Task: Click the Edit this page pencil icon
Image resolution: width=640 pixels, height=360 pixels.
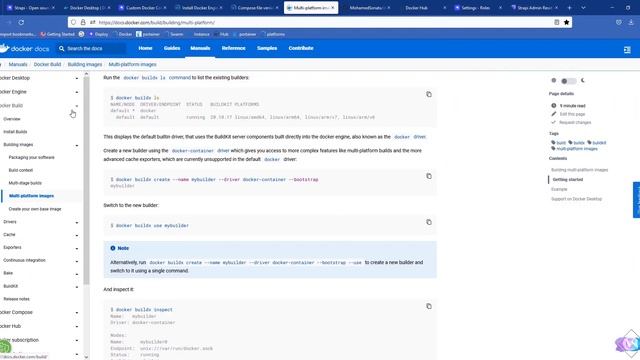Action: [x=553, y=114]
